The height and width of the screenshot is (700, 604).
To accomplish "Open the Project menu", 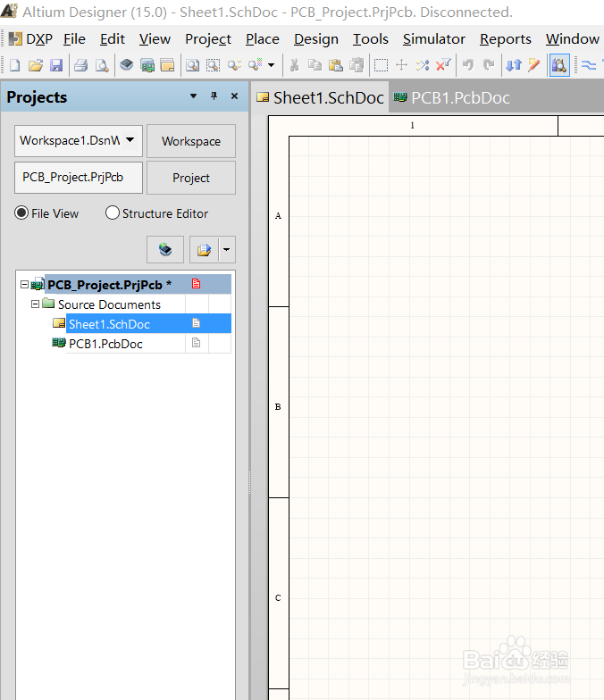I will coord(208,39).
